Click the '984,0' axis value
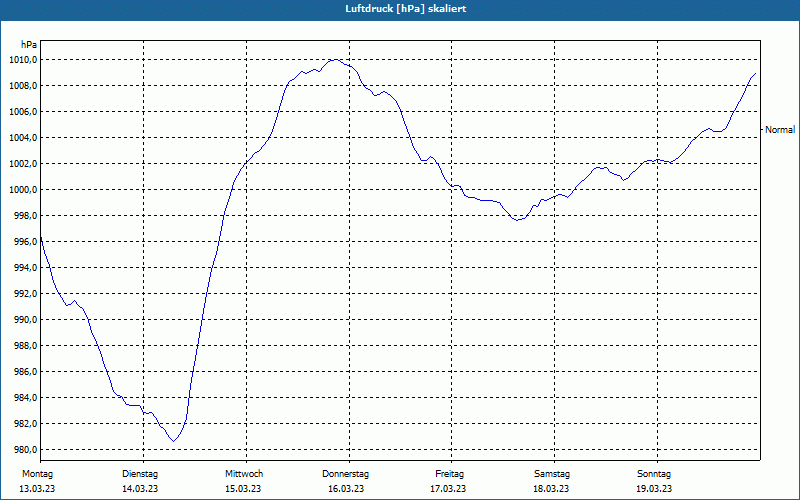The image size is (800, 500). pyautogui.click(x=25, y=398)
